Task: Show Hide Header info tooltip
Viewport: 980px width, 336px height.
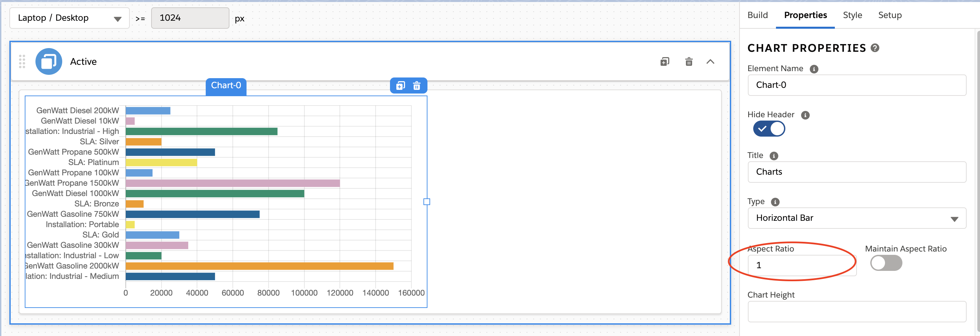Action: click(805, 115)
